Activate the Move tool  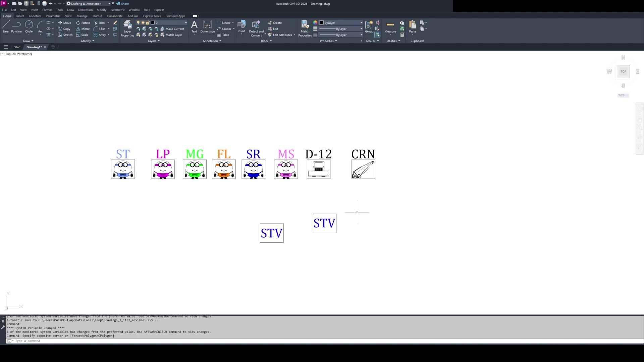click(64, 23)
